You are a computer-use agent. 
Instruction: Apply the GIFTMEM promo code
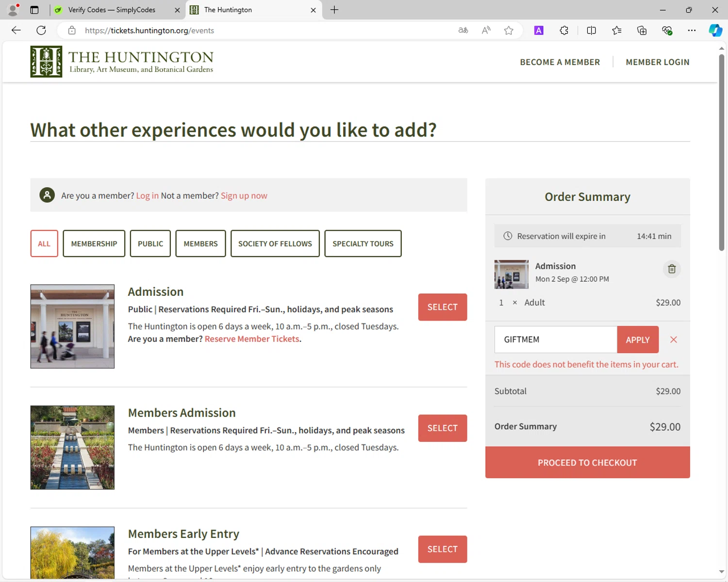[638, 339]
